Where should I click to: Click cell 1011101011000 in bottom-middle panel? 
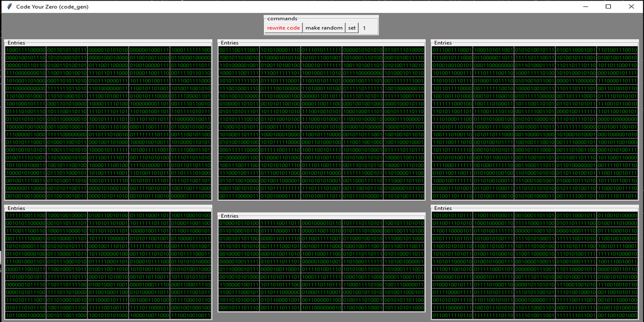pyautogui.click(x=405, y=308)
